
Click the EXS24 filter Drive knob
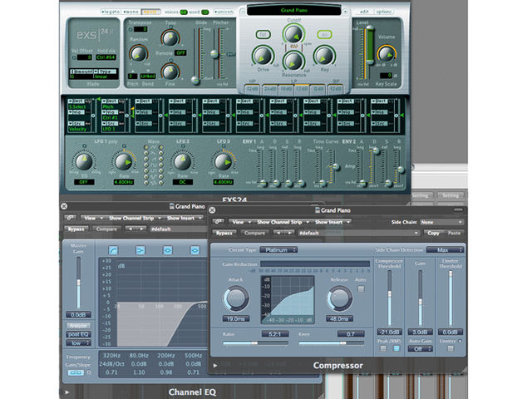[263, 56]
